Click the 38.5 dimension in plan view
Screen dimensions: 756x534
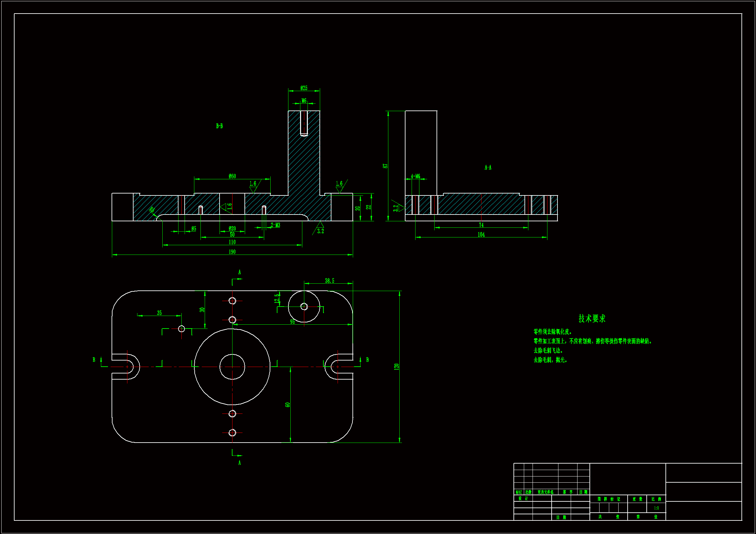pos(329,281)
